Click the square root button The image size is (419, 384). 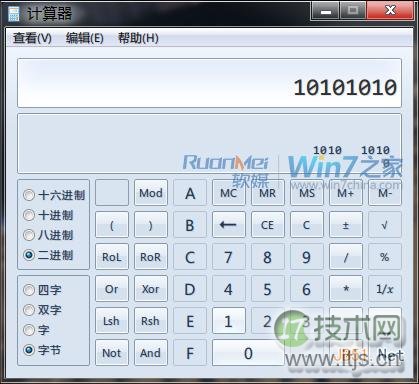coord(385,225)
